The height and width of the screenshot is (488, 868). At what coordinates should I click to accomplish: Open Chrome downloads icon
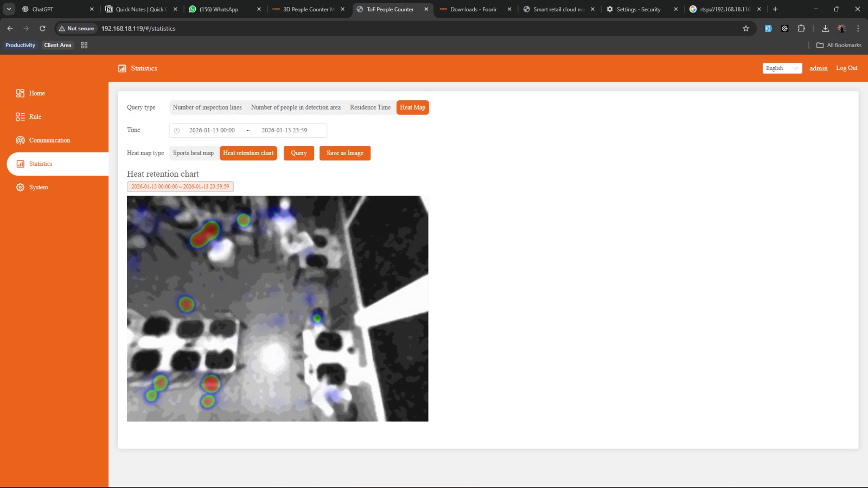tap(825, 28)
